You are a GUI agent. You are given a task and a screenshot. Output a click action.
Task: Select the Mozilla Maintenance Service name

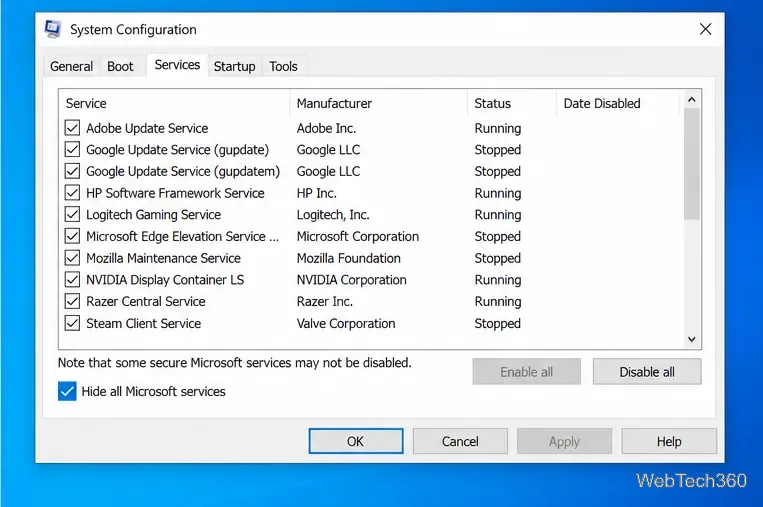[x=163, y=258]
